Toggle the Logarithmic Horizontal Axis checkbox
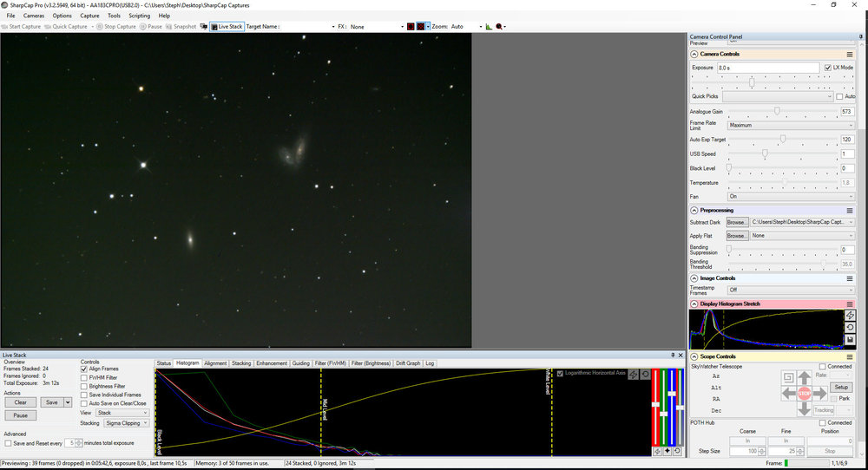 click(560, 373)
